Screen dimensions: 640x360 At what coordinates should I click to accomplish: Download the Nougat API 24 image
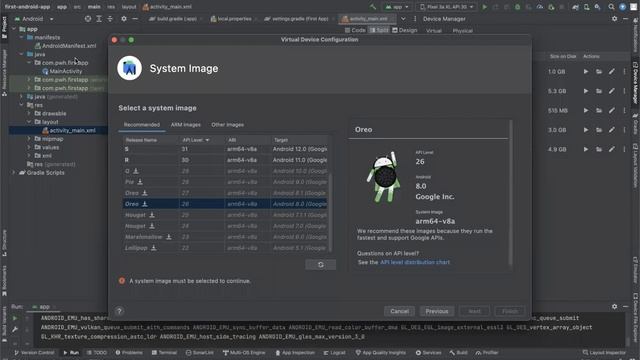click(x=152, y=226)
